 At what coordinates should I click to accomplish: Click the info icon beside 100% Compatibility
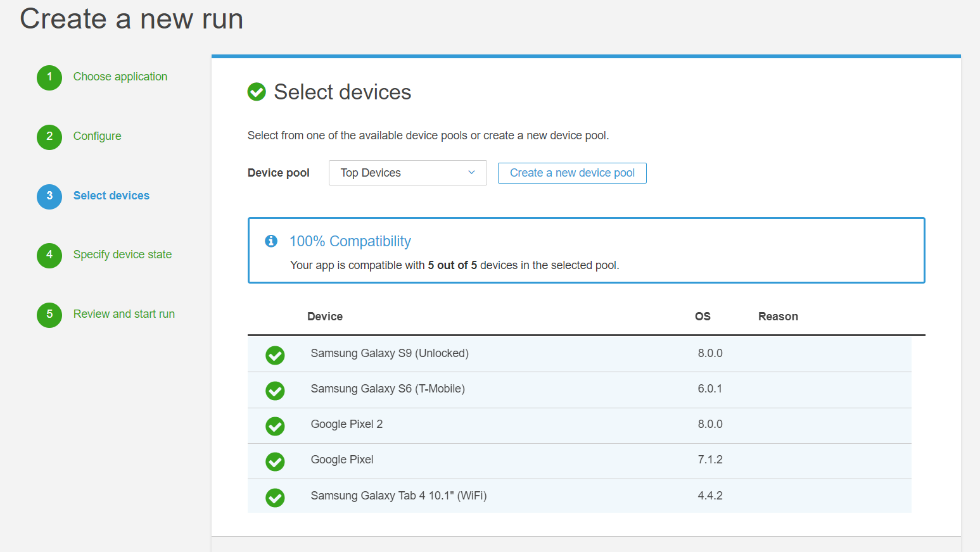click(271, 241)
